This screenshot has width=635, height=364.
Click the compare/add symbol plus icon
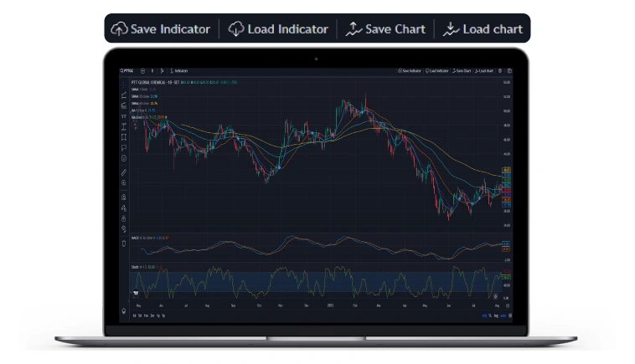click(142, 71)
